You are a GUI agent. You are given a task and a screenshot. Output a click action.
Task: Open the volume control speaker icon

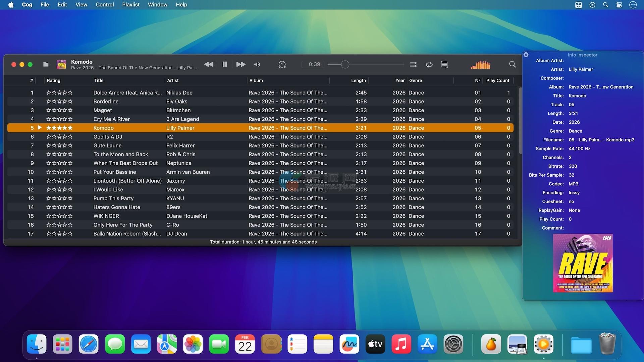[257, 64]
